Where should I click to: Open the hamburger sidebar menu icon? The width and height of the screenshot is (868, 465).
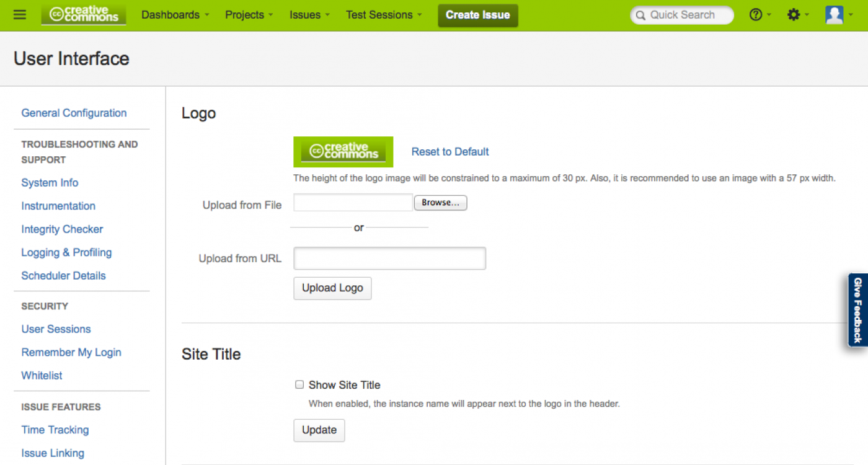[20, 15]
